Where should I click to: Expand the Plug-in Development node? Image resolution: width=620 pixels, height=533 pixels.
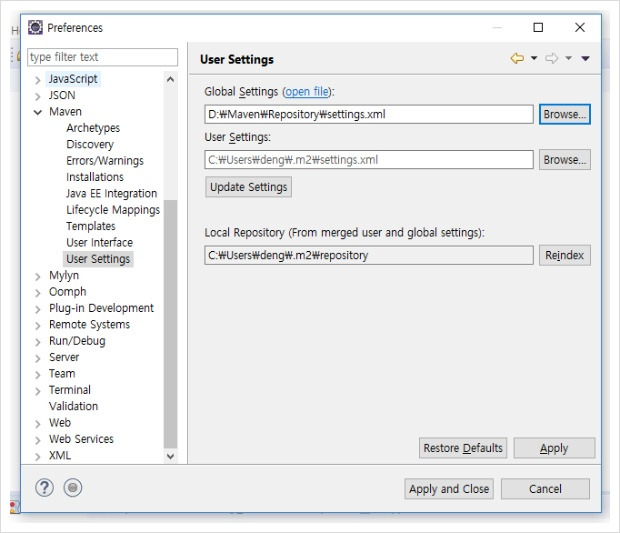pos(38,309)
